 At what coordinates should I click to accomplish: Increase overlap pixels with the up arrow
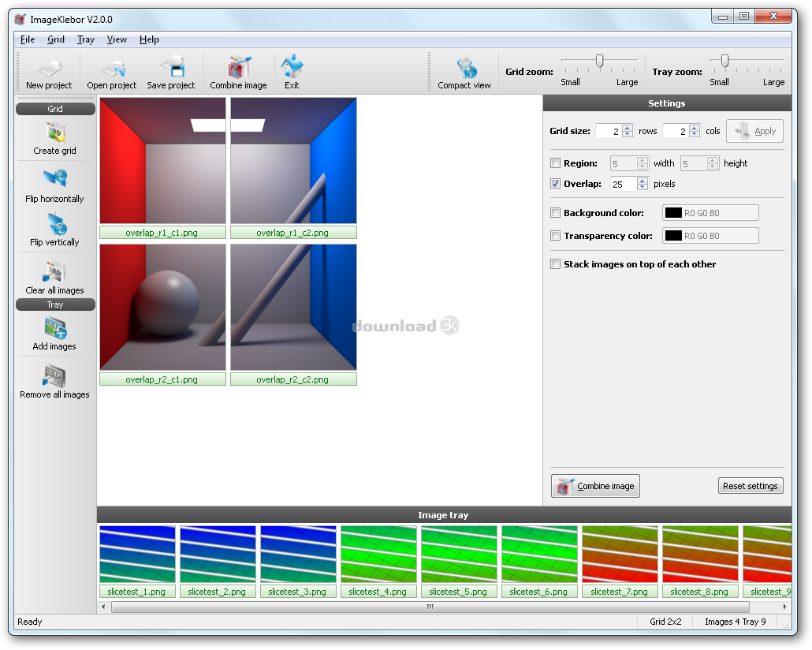tap(643, 181)
